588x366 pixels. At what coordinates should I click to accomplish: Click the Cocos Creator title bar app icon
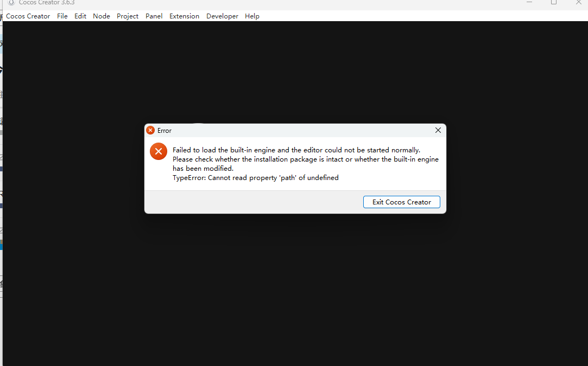tap(11, 2)
